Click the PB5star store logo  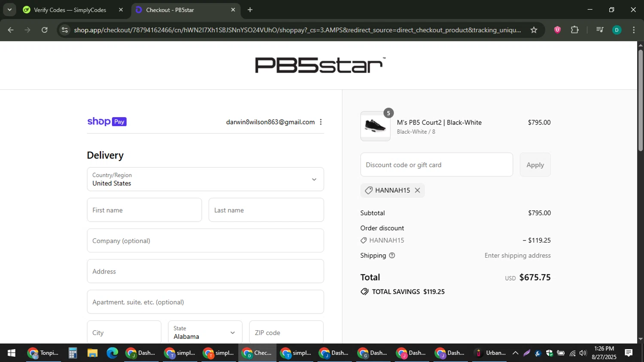point(320,65)
